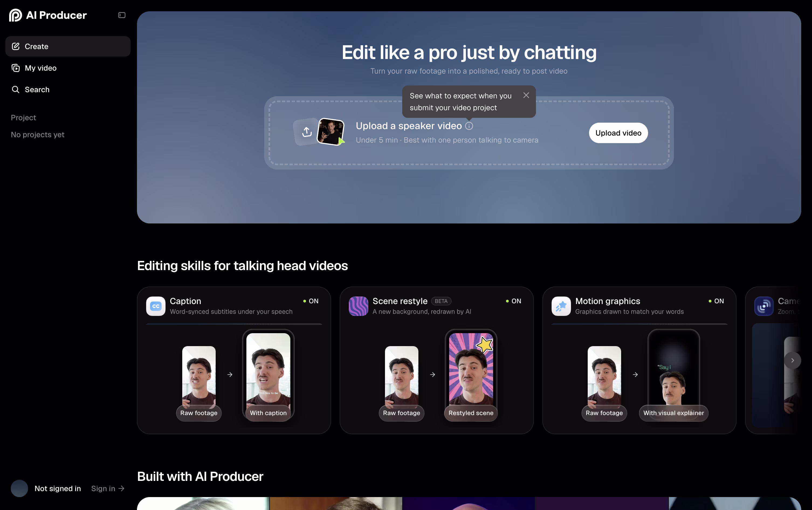The image size is (812, 510).
Task: Click the 'Built with AI Producer' heading
Action: click(x=200, y=476)
